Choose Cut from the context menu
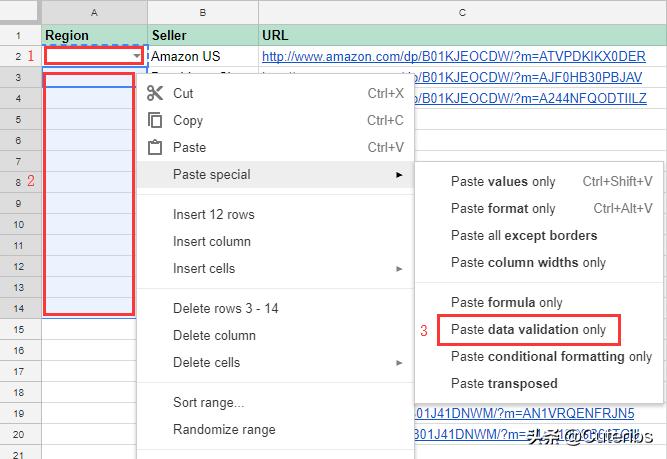 tap(276, 93)
